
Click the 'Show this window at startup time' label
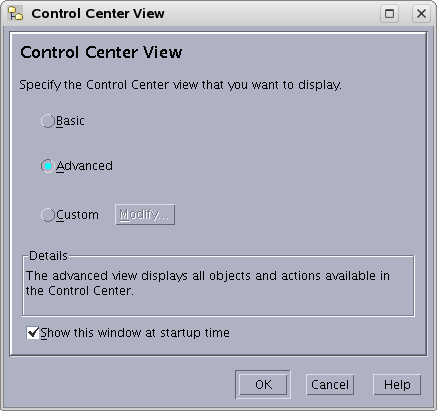135,333
